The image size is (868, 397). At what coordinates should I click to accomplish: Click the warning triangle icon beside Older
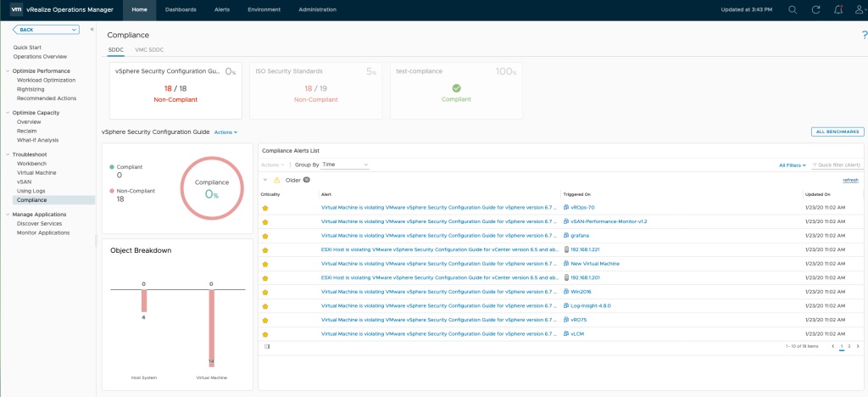pos(277,180)
